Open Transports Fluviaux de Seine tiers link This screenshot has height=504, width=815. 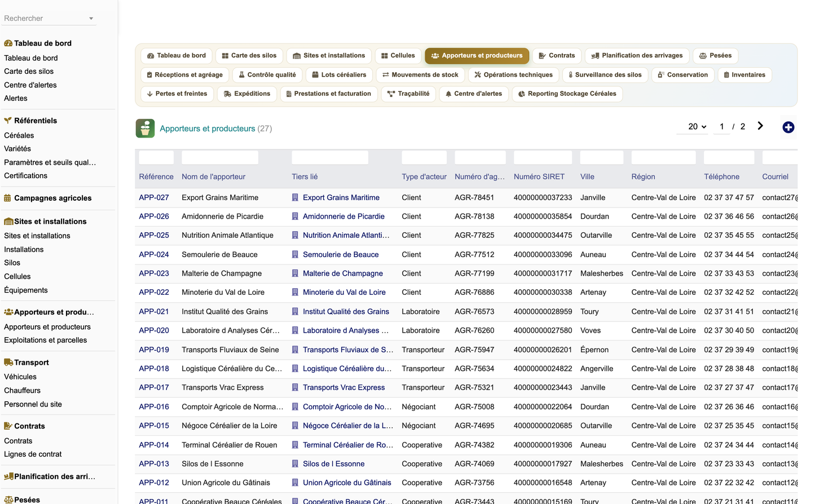pos(348,350)
